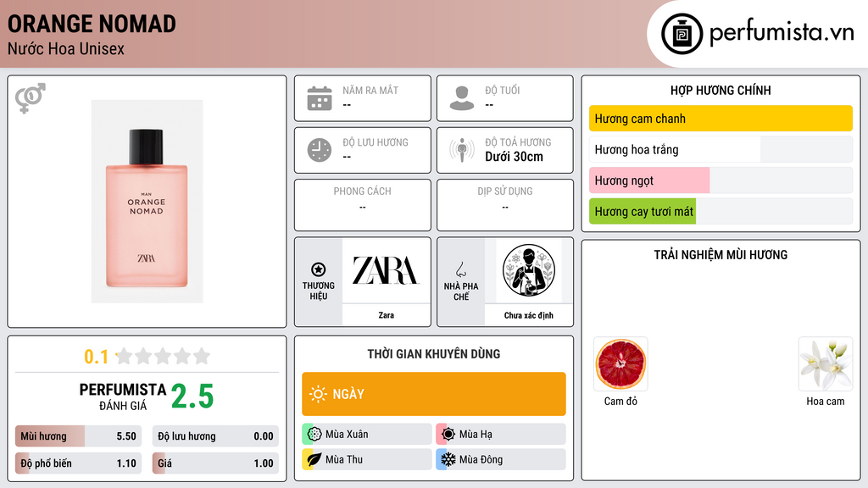Click the Perfumista đánh giá label
This screenshot has height=488, width=868.
click(123, 397)
